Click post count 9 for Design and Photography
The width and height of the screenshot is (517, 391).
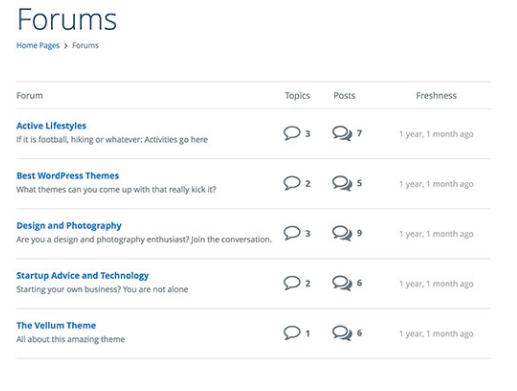point(359,233)
